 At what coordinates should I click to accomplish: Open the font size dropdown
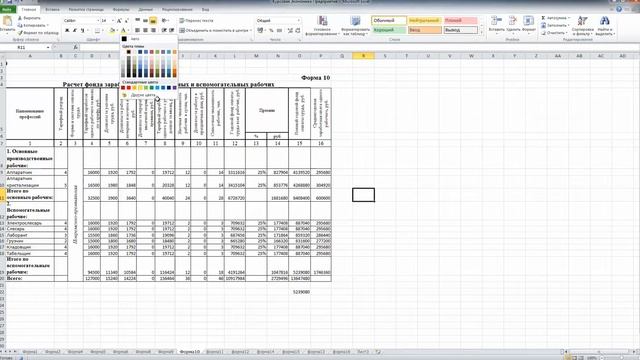pos(113,20)
